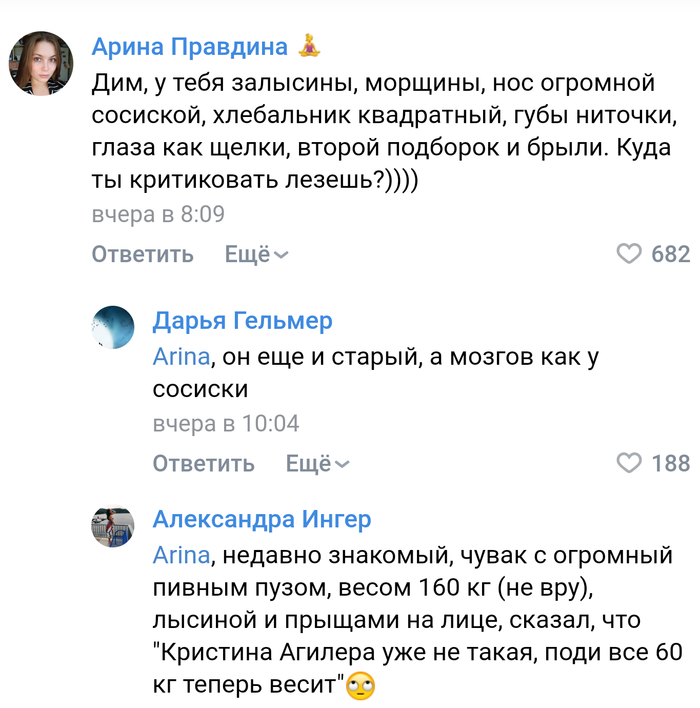Click the Arina mention in Дарья's reply

pyautogui.click(x=181, y=356)
